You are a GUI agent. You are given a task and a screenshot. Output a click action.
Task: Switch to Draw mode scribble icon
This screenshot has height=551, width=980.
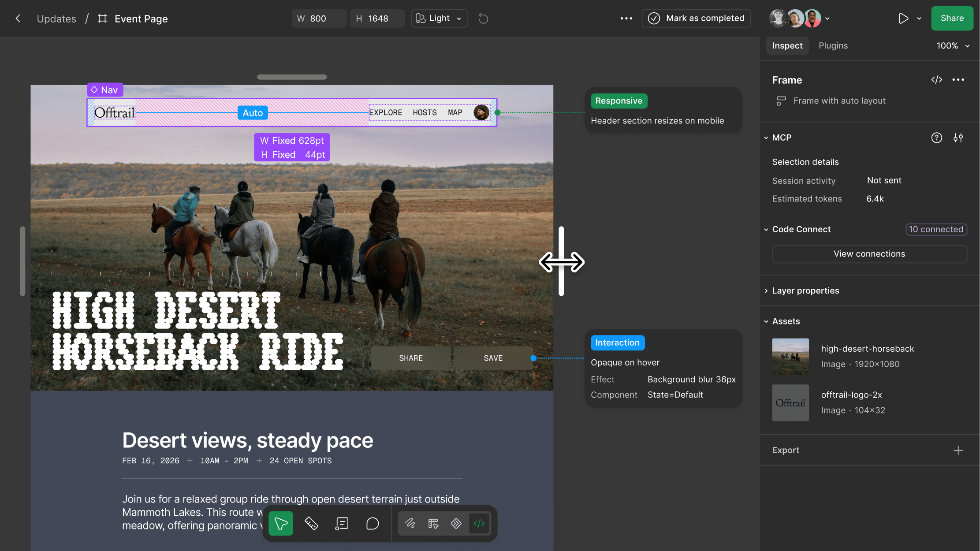[x=410, y=524]
